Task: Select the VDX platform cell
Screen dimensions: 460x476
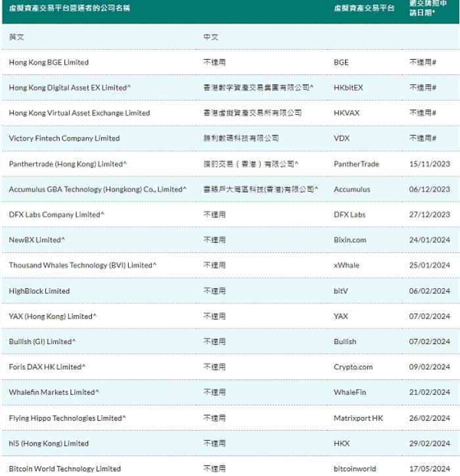Action: point(342,139)
